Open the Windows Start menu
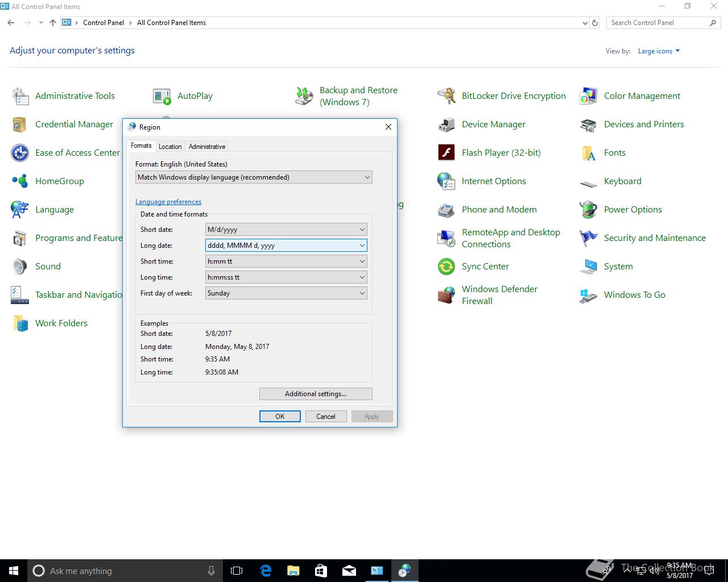Viewport: 728px width, 582px height. (14, 571)
